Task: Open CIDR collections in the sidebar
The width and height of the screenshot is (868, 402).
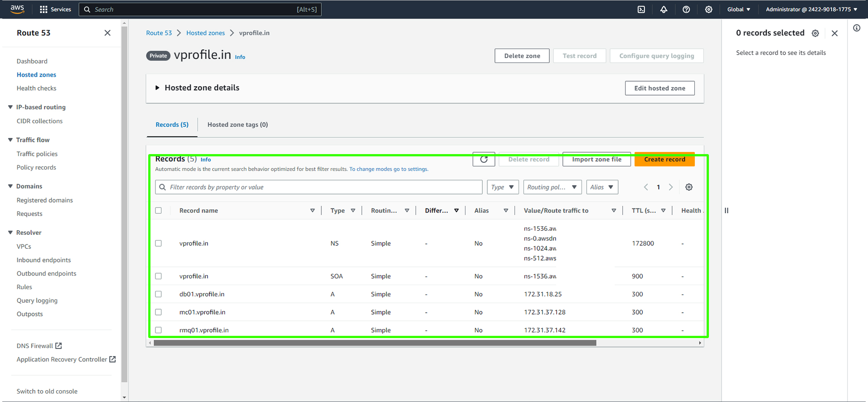Action: click(x=39, y=121)
